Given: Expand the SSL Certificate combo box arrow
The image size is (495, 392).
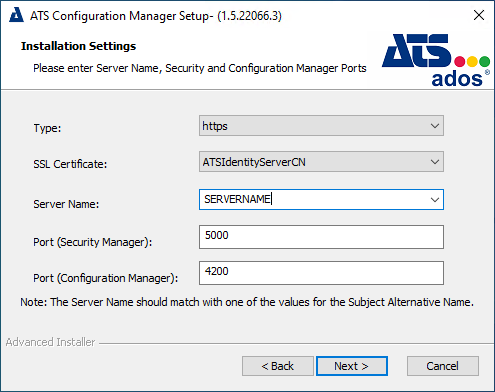Looking at the screenshot, I should point(435,162).
